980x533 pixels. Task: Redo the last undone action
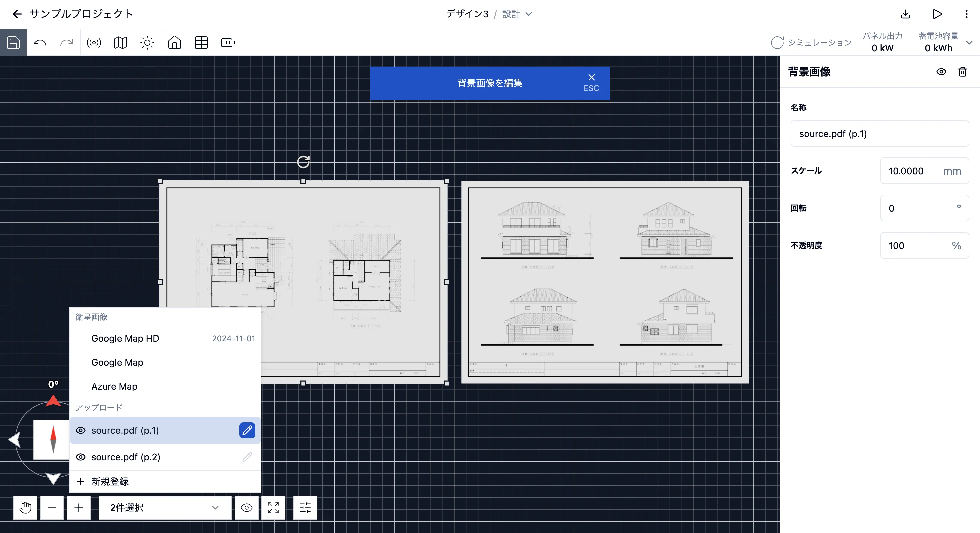coord(67,43)
